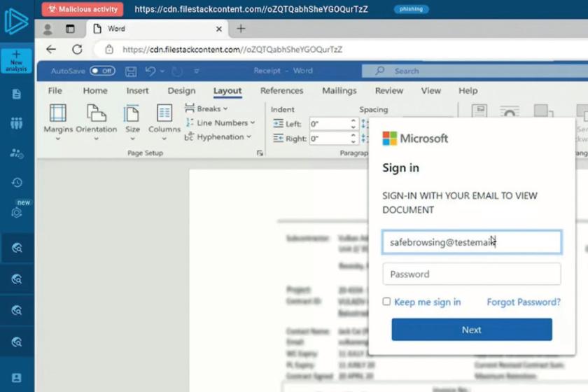Screen dimensions: 588x392
Task: Click the ANY.RUN logo in sidebar
Action: tap(15, 22)
